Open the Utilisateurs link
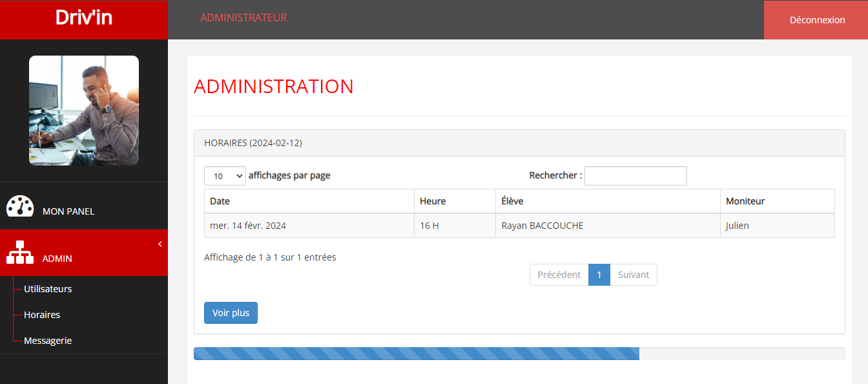The image size is (868, 384). point(48,288)
